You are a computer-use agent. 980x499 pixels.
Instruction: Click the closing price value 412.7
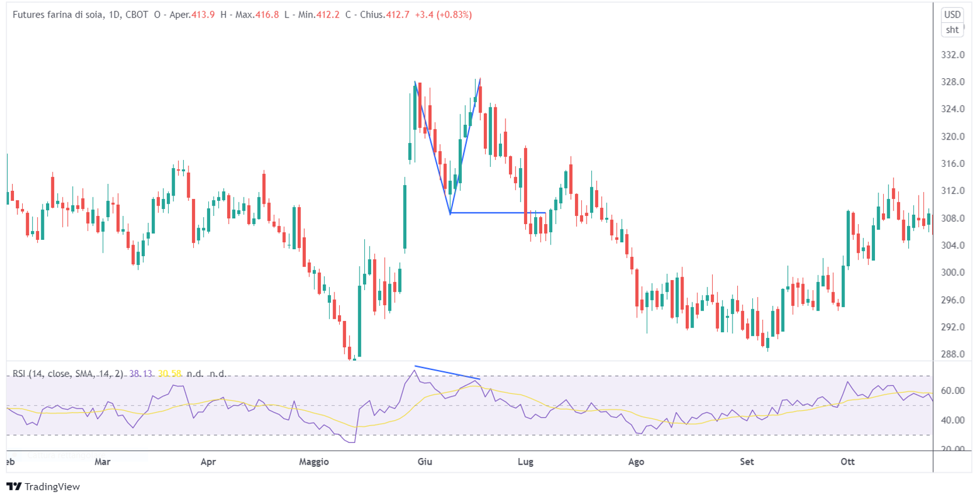tap(397, 15)
